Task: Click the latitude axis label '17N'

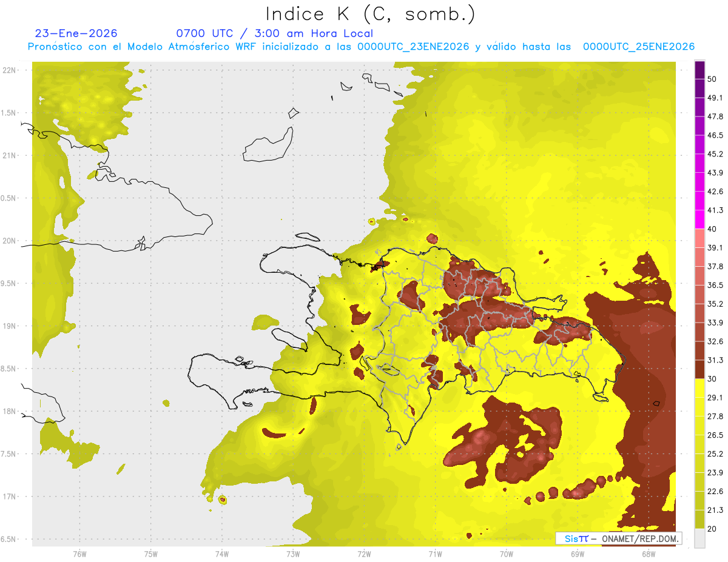Action: [10, 497]
